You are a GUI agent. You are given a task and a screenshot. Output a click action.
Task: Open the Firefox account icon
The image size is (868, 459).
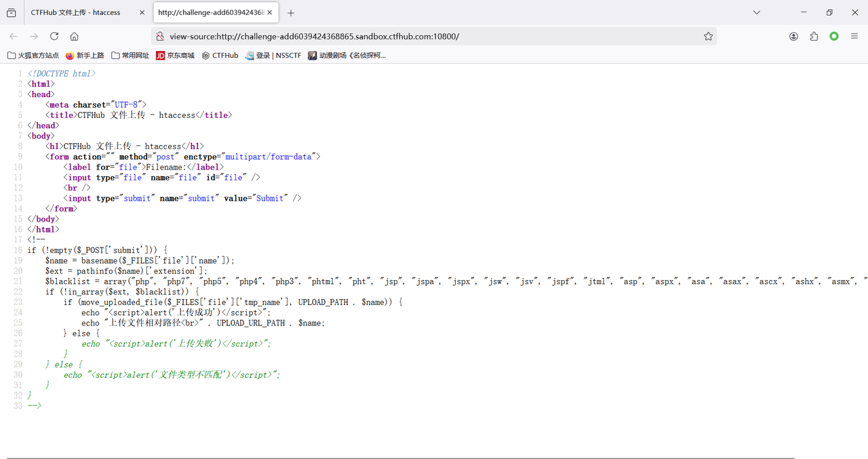[x=793, y=37]
